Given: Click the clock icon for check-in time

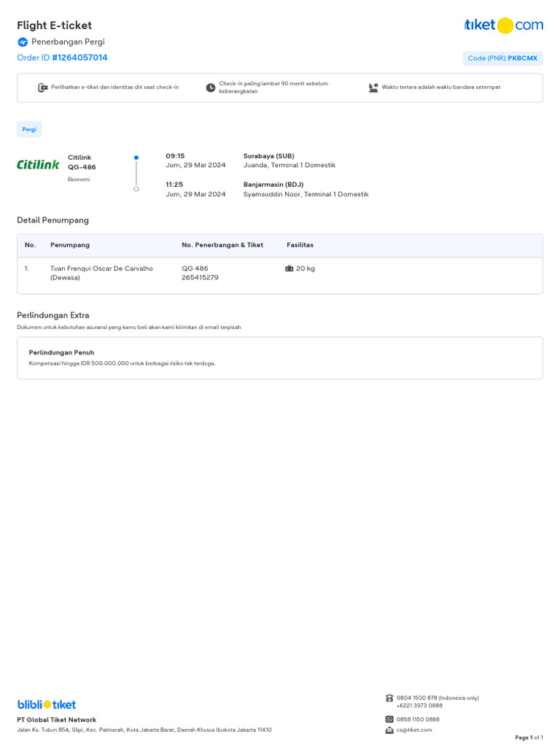Looking at the screenshot, I should pyautogui.click(x=211, y=88).
